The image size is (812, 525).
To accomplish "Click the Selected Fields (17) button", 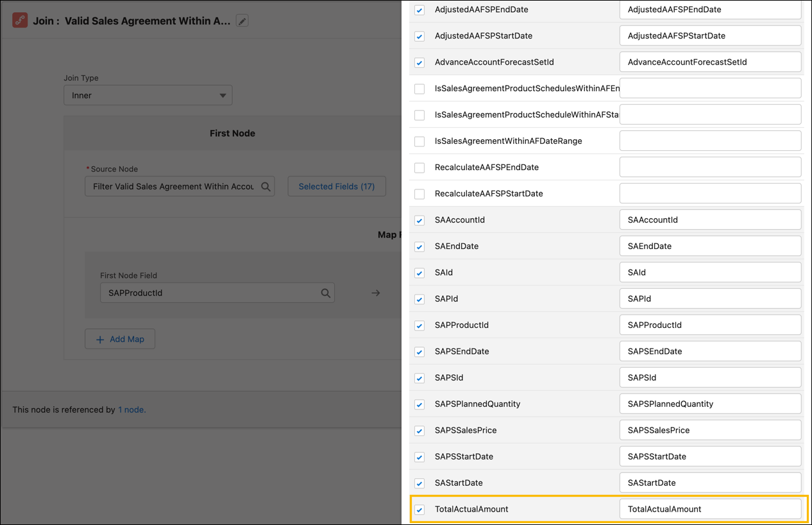I will point(336,186).
